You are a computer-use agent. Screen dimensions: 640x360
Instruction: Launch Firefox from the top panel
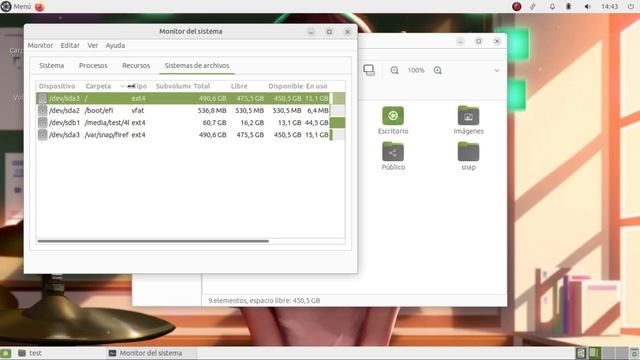[x=40, y=7]
